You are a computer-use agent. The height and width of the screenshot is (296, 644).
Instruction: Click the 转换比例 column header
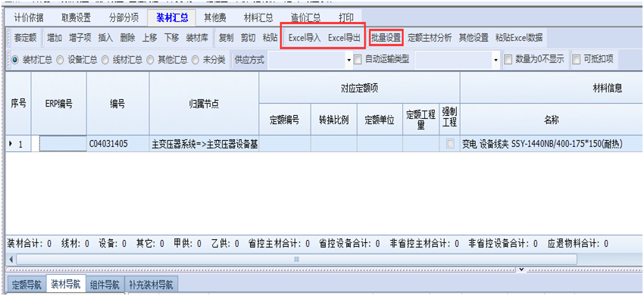click(334, 120)
